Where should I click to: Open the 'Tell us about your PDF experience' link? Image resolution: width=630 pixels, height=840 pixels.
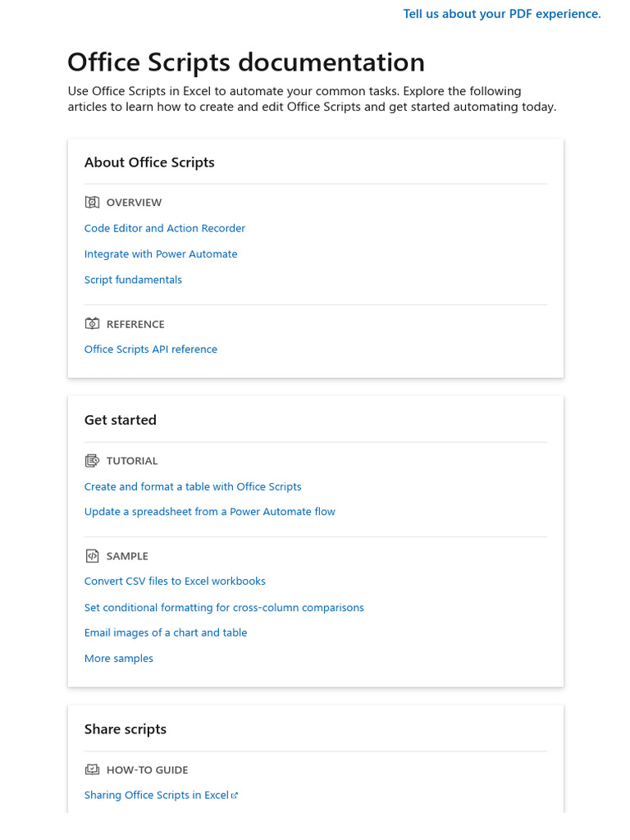click(502, 14)
